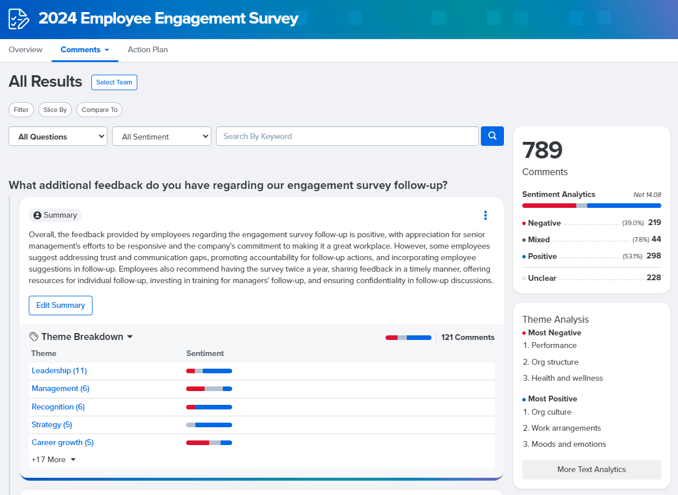
Task: Open the All Questions dropdown
Action: (58, 136)
